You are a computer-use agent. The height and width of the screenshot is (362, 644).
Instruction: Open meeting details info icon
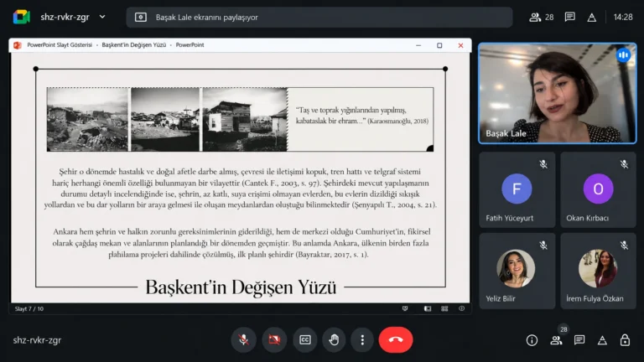(x=532, y=340)
